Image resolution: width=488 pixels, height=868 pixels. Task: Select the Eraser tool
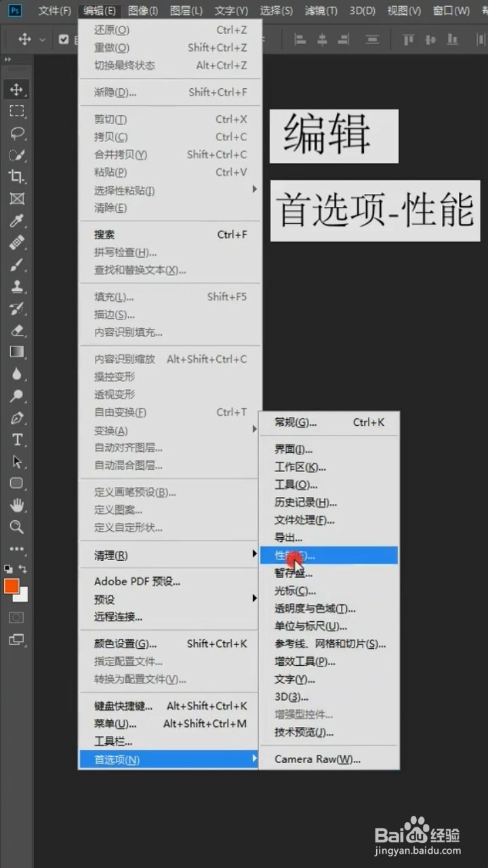(x=17, y=330)
